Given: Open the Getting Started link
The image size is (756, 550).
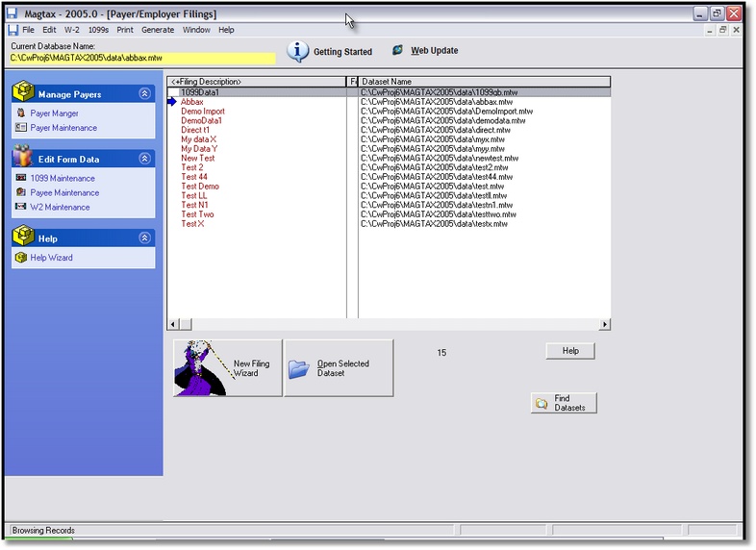Looking at the screenshot, I should pos(342,52).
